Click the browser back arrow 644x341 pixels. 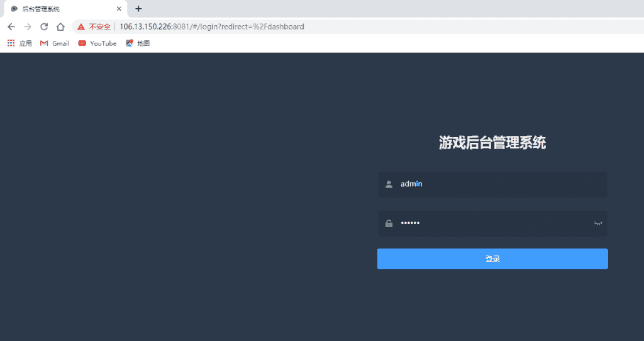coord(11,26)
